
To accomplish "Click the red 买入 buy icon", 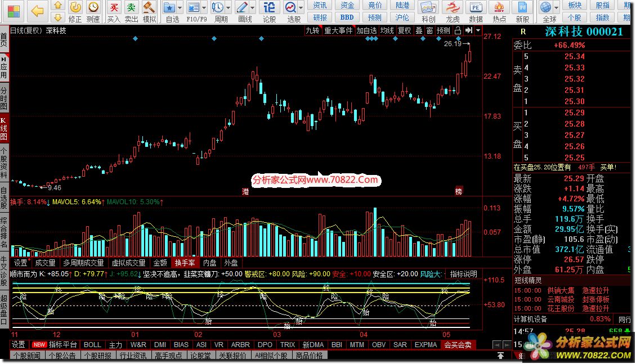I will (x=114, y=7).
